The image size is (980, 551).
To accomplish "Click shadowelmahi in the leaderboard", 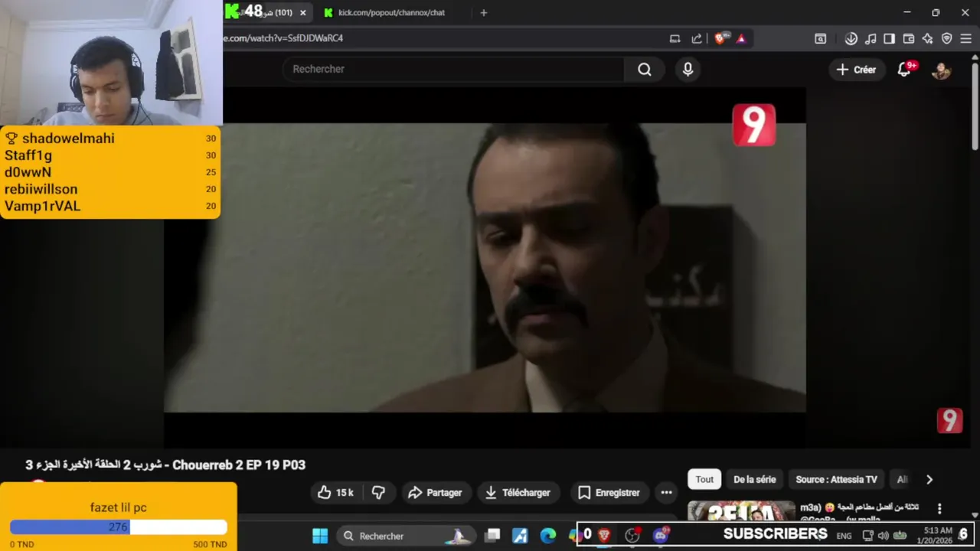I will [x=68, y=139].
